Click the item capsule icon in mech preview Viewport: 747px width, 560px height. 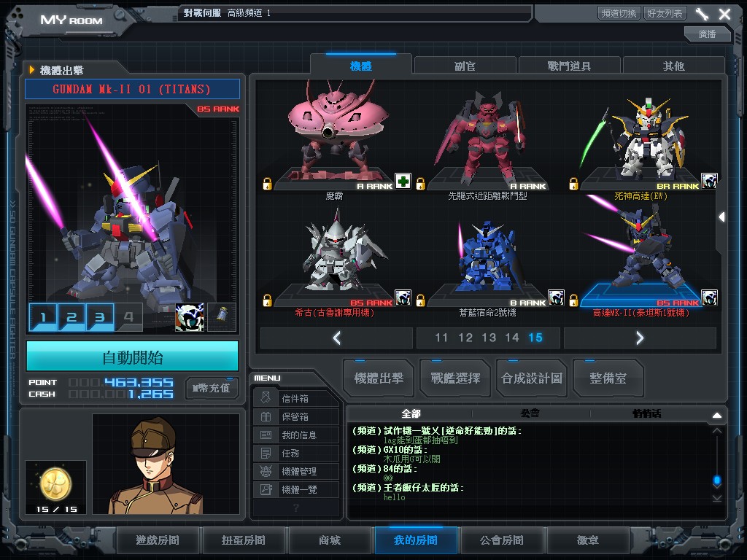(222, 317)
